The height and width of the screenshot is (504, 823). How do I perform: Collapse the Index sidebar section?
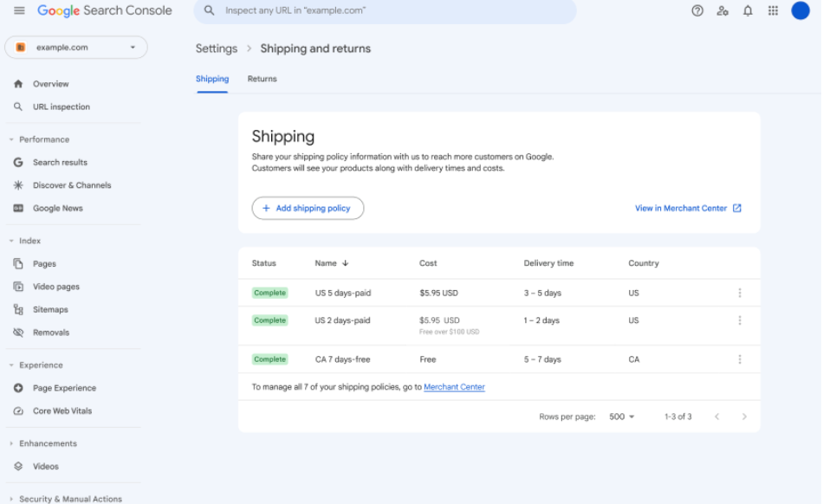pyautogui.click(x=12, y=241)
